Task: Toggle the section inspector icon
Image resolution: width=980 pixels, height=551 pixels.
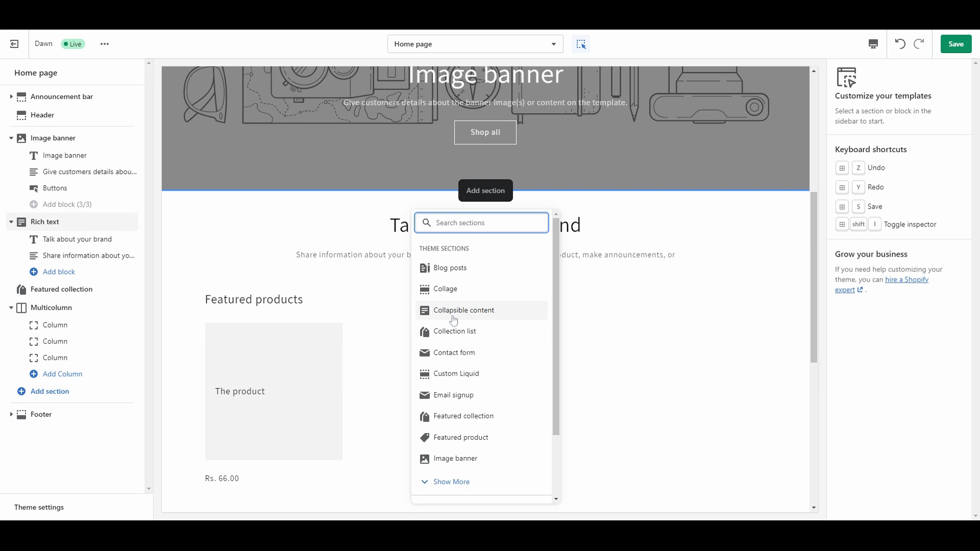Action: click(x=581, y=44)
